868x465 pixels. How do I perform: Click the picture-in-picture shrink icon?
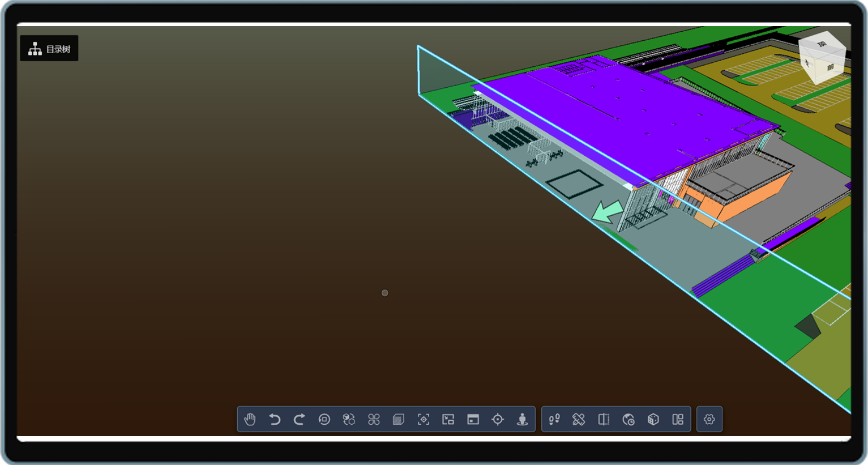[448, 419]
